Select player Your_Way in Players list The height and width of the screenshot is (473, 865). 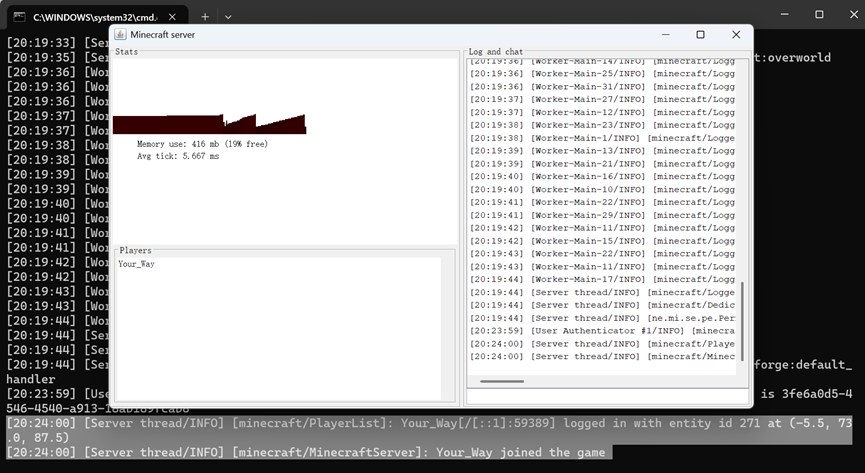click(136, 264)
